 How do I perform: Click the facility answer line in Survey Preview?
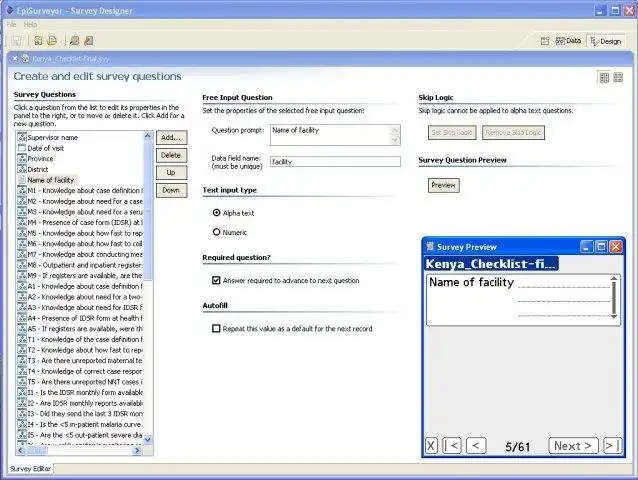563,287
